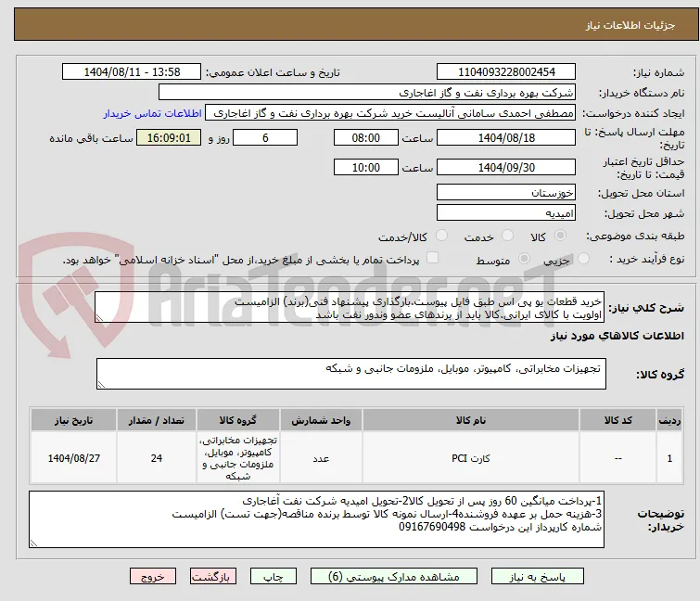
Task: Click the نام دستگاه خریدار field
Action: click(x=367, y=93)
